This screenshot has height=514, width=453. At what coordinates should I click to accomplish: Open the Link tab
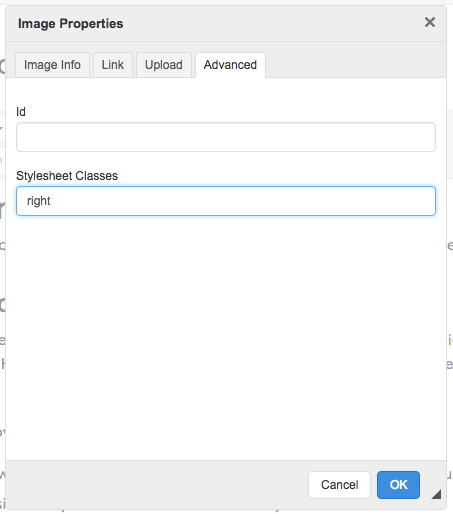[113, 65]
